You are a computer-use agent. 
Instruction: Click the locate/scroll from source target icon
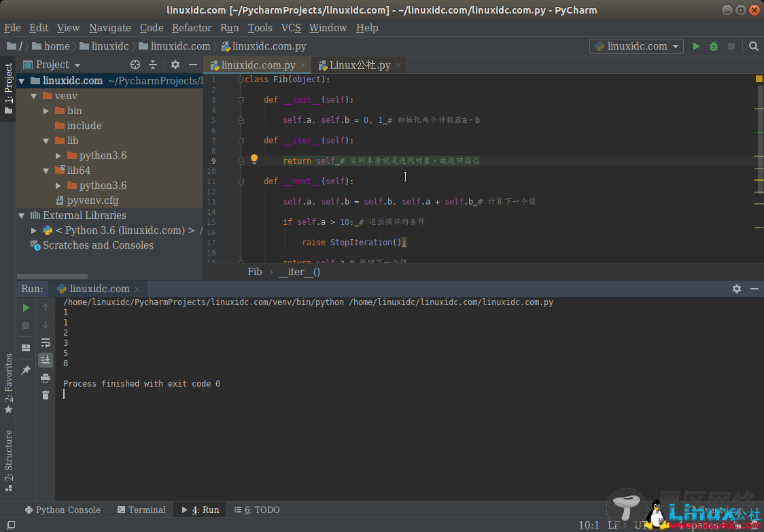point(135,65)
